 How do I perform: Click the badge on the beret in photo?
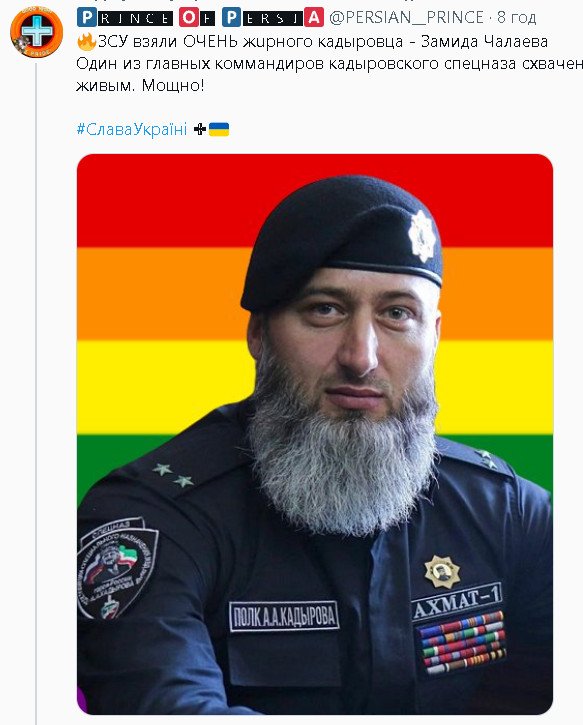point(422,235)
